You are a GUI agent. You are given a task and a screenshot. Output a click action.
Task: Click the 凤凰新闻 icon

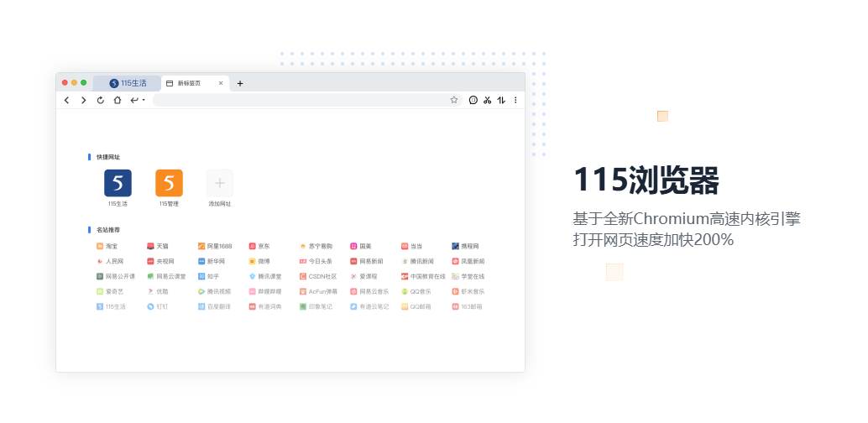pos(456,261)
